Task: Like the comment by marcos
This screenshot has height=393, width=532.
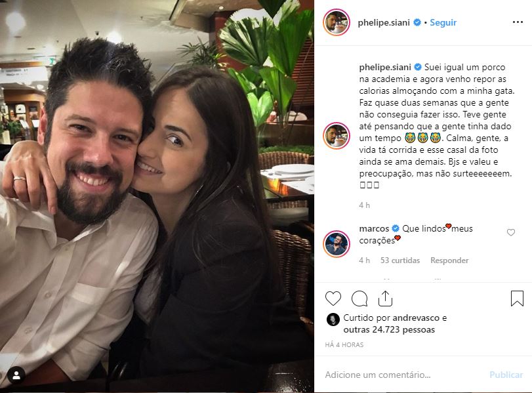Action: [510, 232]
